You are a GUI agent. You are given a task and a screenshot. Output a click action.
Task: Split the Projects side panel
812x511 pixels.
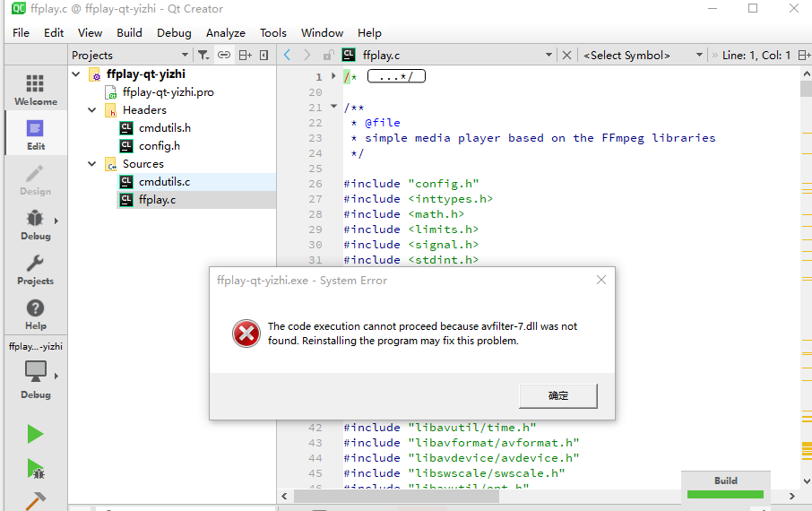245,55
